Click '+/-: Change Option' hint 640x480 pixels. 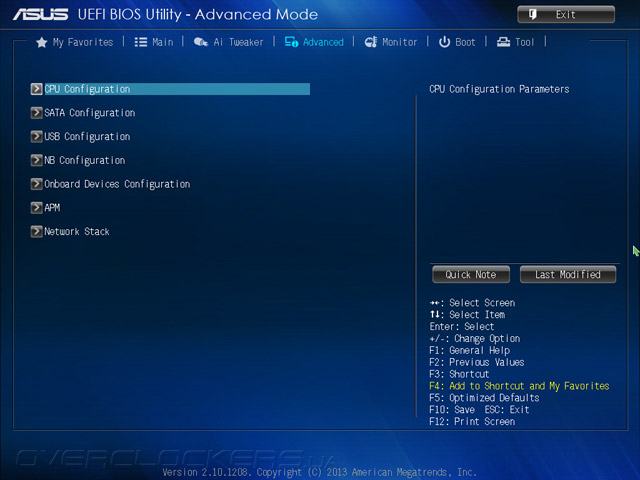tap(475, 339)
